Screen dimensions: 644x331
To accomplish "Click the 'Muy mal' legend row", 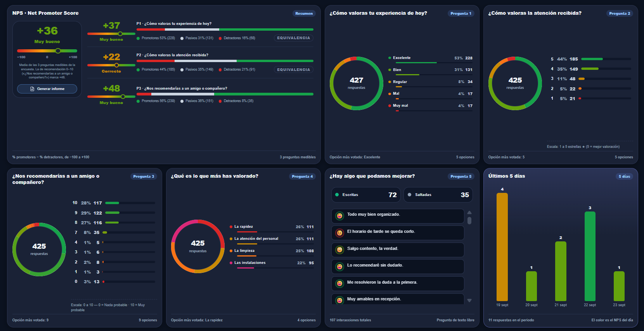I will point(430,107).
